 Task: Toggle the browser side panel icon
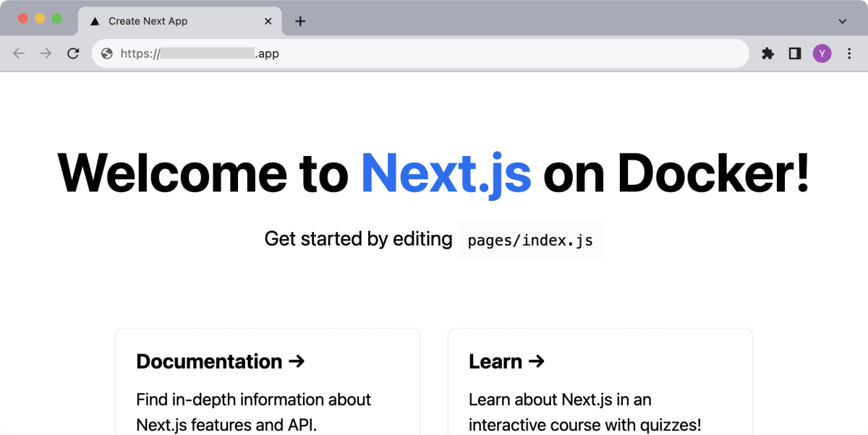pyautogui.click(x=795, y=53)
